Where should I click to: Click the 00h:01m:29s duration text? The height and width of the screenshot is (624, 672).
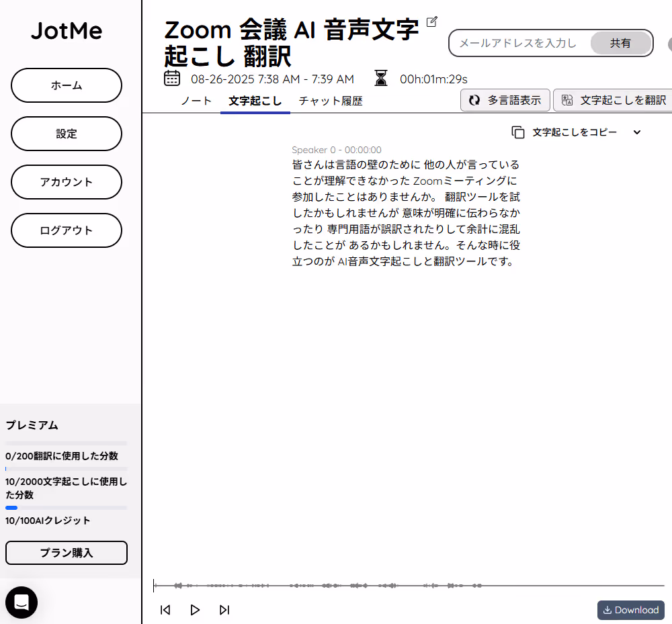433,79
